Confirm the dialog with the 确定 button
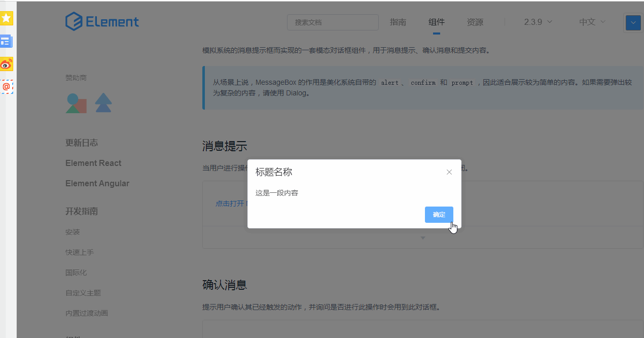 tap(439, 214)
